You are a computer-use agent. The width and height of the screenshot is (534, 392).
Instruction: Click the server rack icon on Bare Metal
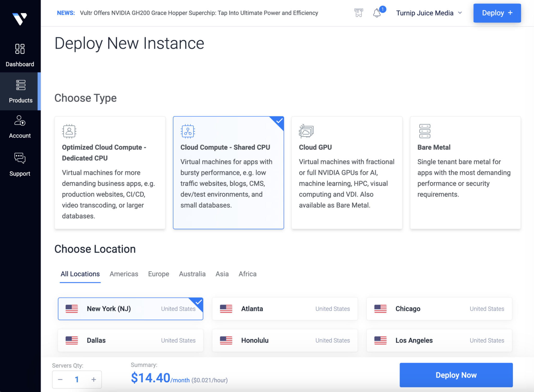pyautogui.click(x=425, y=132)
